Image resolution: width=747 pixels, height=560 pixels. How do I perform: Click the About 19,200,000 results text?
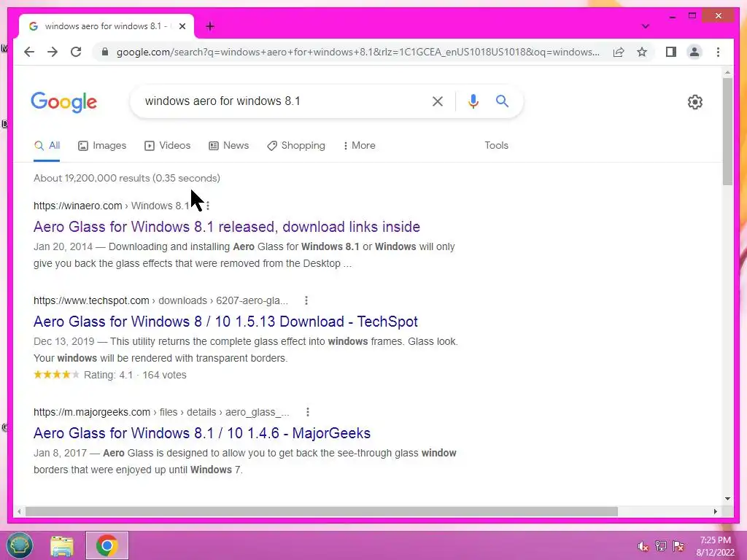pyautogui.click(x=127, y=178)
